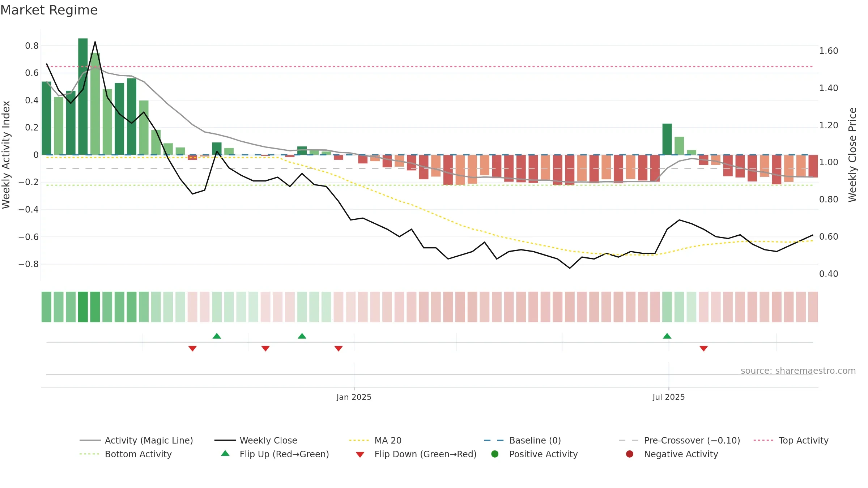Toggle Flip Down (Green→Red) legend entry
This screenshot has width=868, height=488.
[416, 454]
